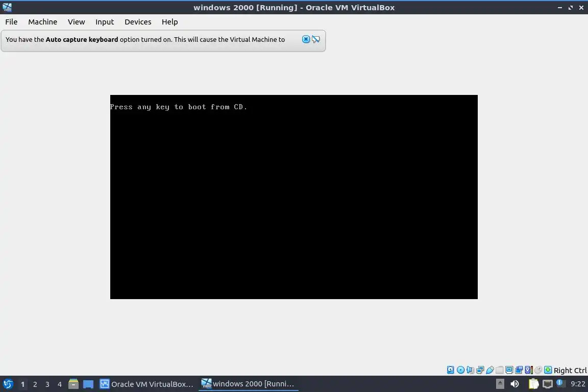Open the File menu

click(x=11, y=22)
